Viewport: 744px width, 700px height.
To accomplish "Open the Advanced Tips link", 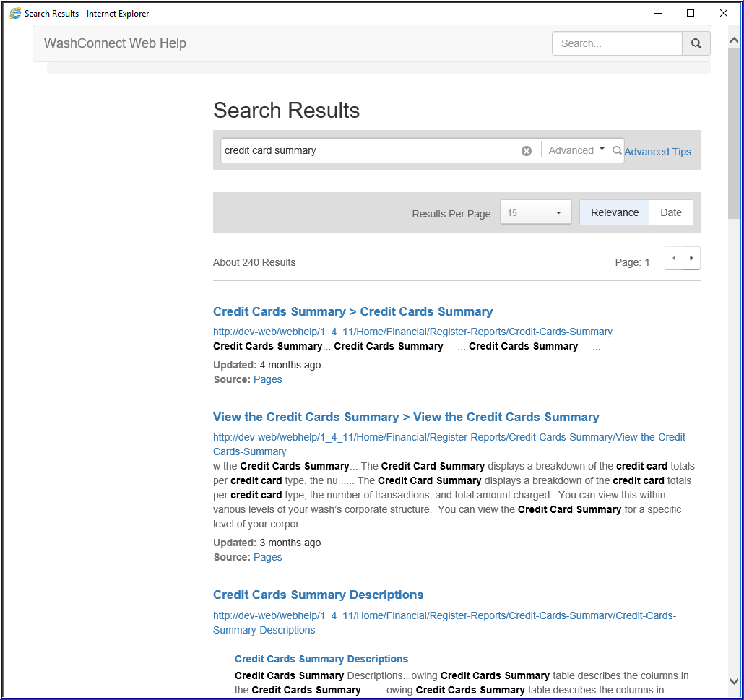I will click(657, 152).
